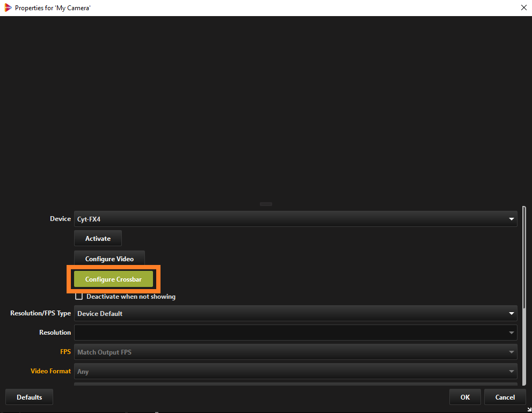This screenshot has width=532, height=413.
Task: Toggle Deactivate when not showing checkbox
Action: (79, 297)
